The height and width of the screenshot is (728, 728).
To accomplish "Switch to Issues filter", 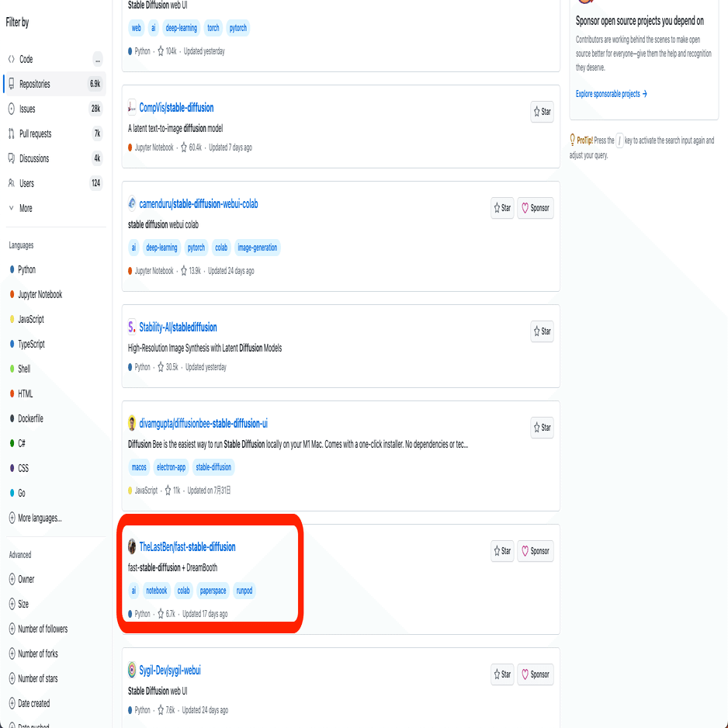I will 55,109.
